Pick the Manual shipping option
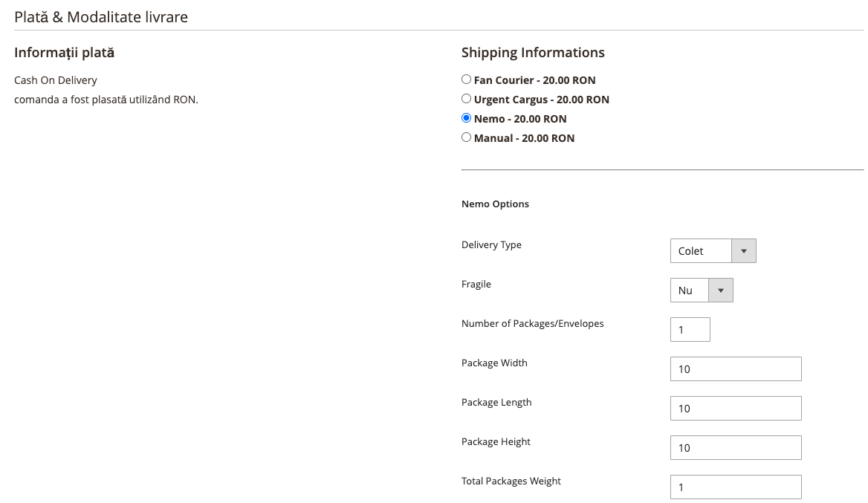 (x=466, y=137)
